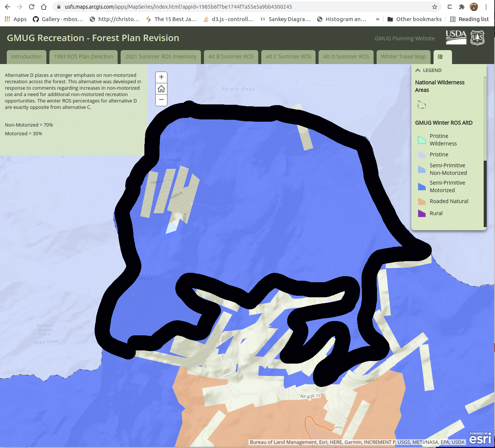This screenshot has width=495, height=448.
Task: Open the Winter Travel Map tab
Action: coord(403,57)
